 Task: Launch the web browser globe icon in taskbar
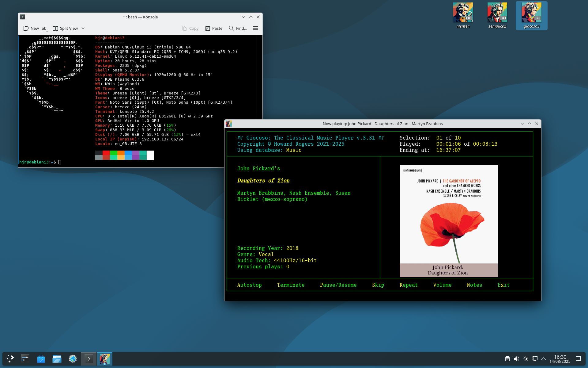(x=73, y=358)
